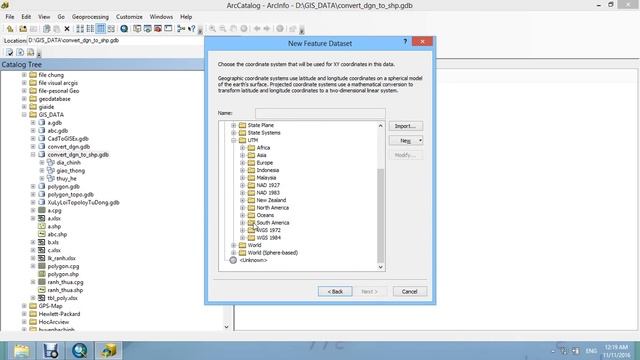Expand the Asia coordinate folder
This screenshot has width=640, height=360.
(242, 155)
